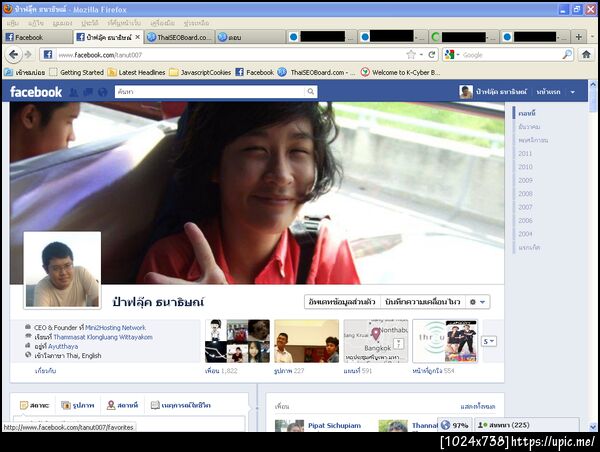Open Facebook friend requests icon
This screenshot has height=452, width=600.
73,92
